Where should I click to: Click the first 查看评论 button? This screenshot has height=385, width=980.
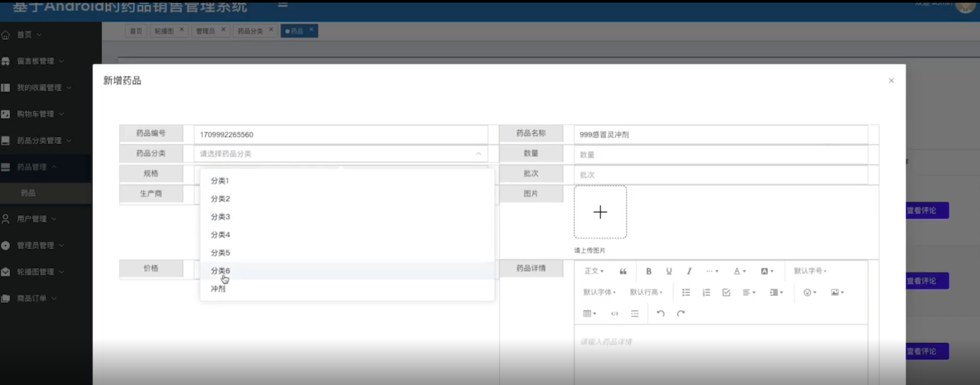click(x=927, y=211)
